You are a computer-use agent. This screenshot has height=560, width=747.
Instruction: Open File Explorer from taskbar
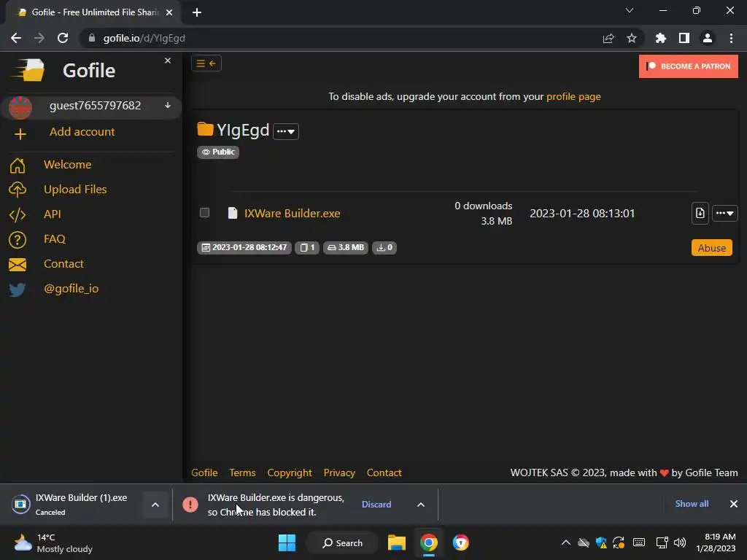click(396, 542)
